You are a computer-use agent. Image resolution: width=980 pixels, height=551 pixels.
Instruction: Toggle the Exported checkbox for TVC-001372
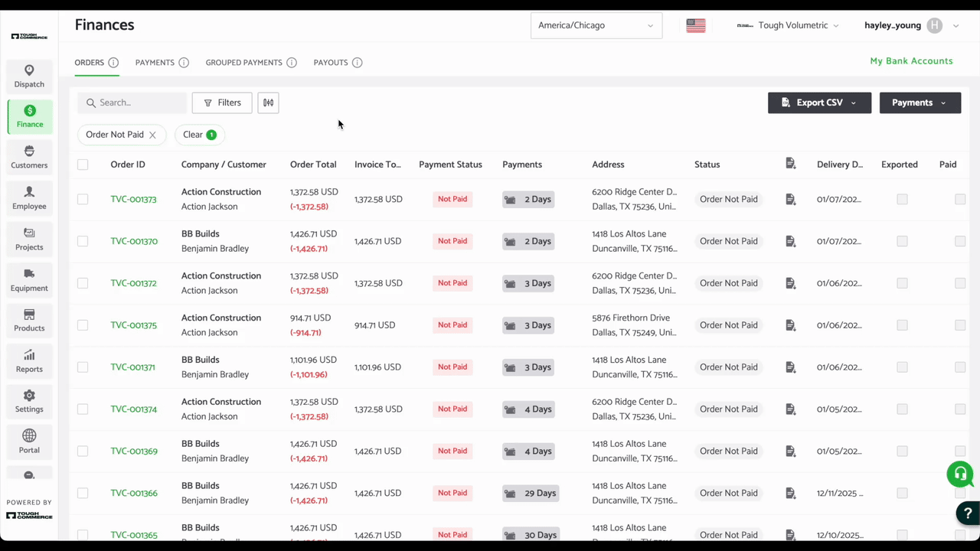(902, 282)
